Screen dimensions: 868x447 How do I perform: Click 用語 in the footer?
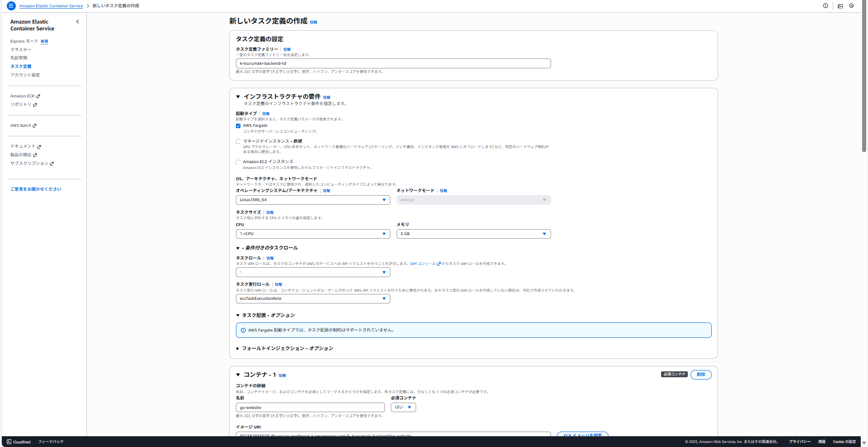point(822,442)
